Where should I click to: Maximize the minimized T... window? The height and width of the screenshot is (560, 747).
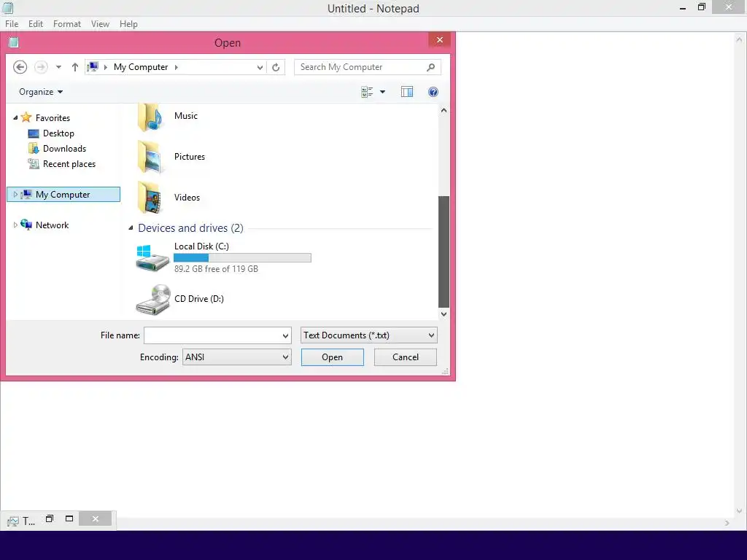(69, 518)
